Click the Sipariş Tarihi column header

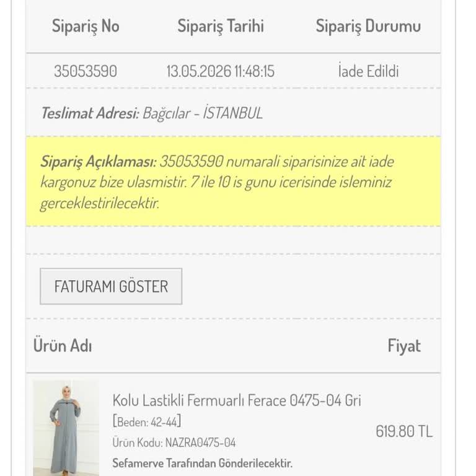click(221, 26)
